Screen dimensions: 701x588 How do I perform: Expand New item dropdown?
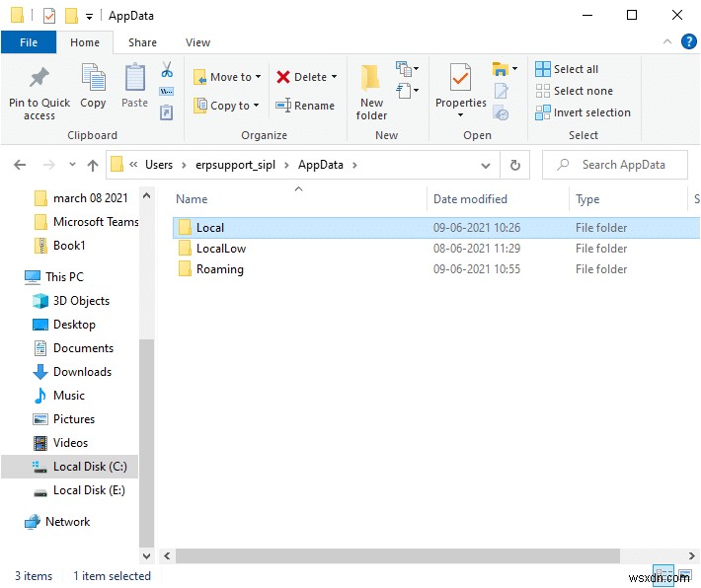click(407, 69)
